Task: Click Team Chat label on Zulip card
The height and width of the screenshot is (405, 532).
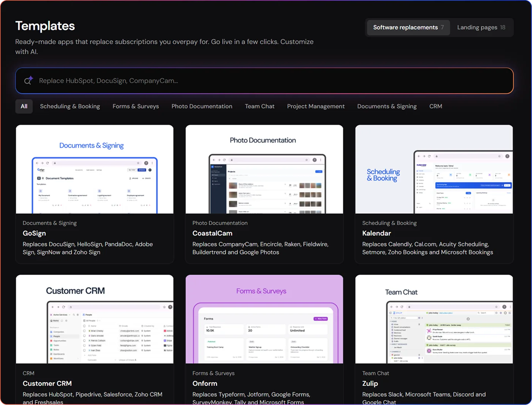Action: (376, 373)
